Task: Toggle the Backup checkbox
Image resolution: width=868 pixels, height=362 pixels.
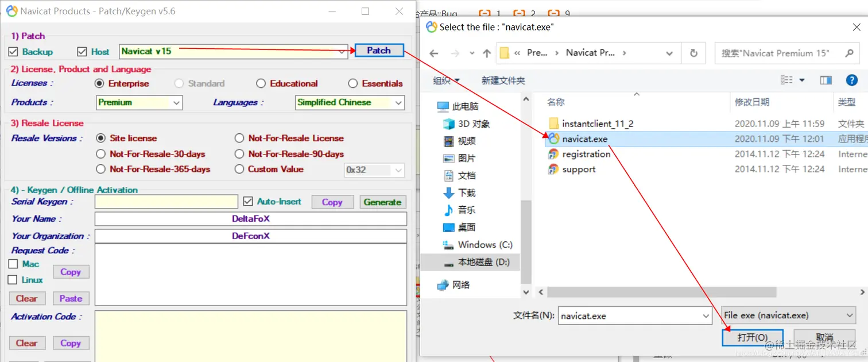Action: [x=13, y=52]
